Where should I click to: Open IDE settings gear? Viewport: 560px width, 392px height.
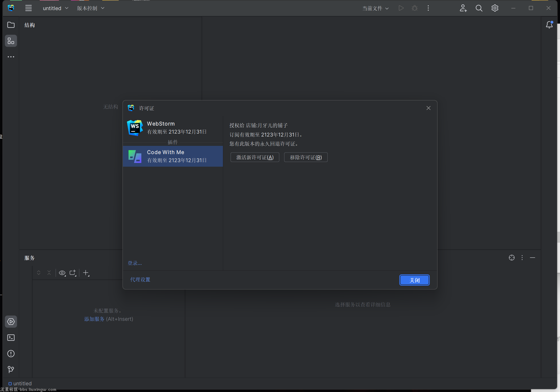495,8
